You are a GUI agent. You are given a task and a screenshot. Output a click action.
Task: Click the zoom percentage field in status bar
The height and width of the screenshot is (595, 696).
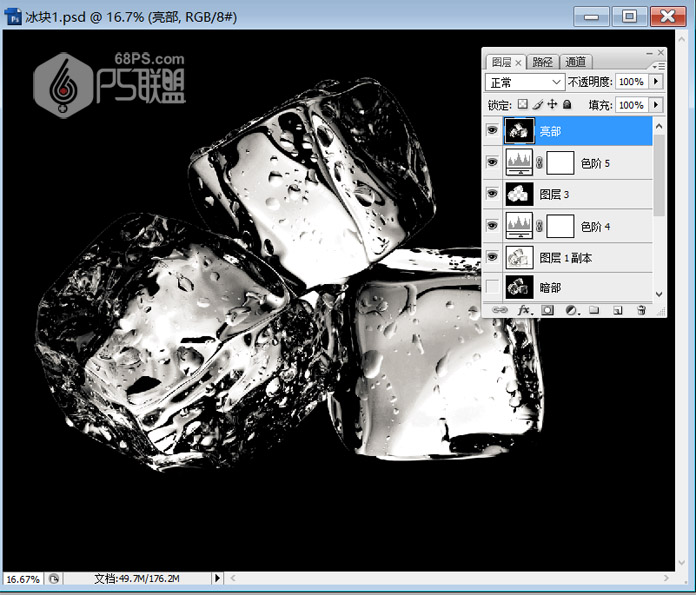pos(23,579)
